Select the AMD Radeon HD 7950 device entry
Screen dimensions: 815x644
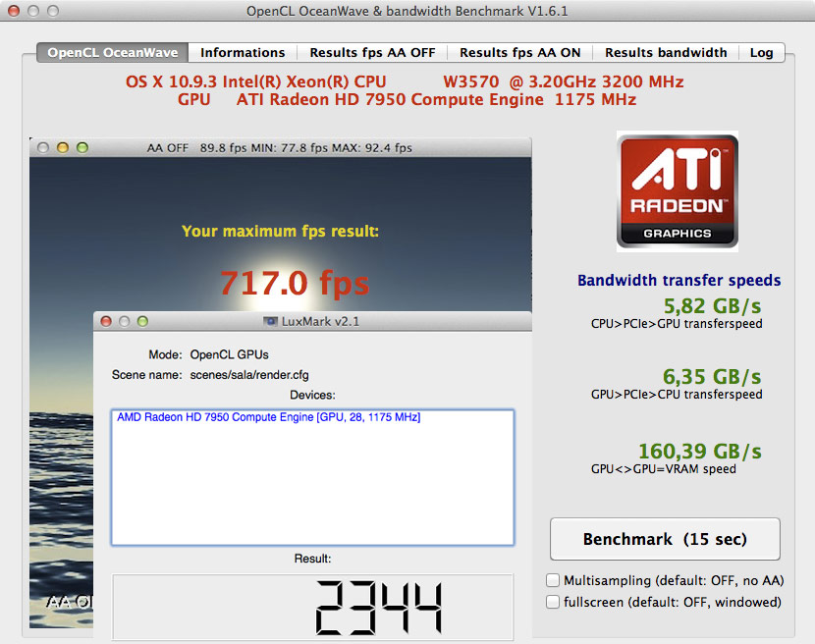coord(269,417)
